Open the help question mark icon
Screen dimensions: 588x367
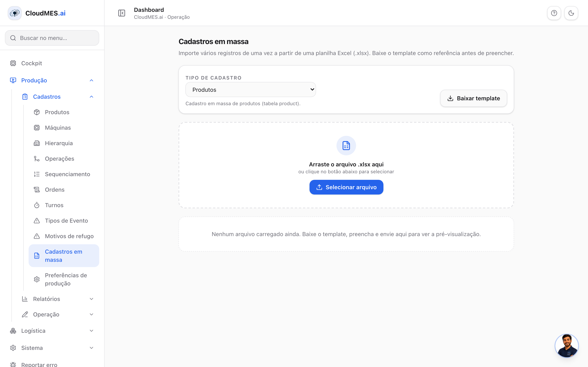pos(554,13)
